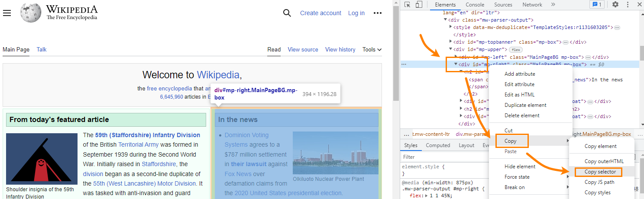Open the Wikipedia Tools dropdown

coord(372,50)
